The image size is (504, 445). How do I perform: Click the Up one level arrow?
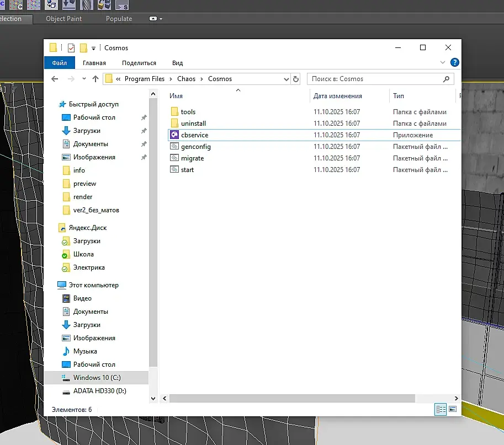click(x=96, y=79)
